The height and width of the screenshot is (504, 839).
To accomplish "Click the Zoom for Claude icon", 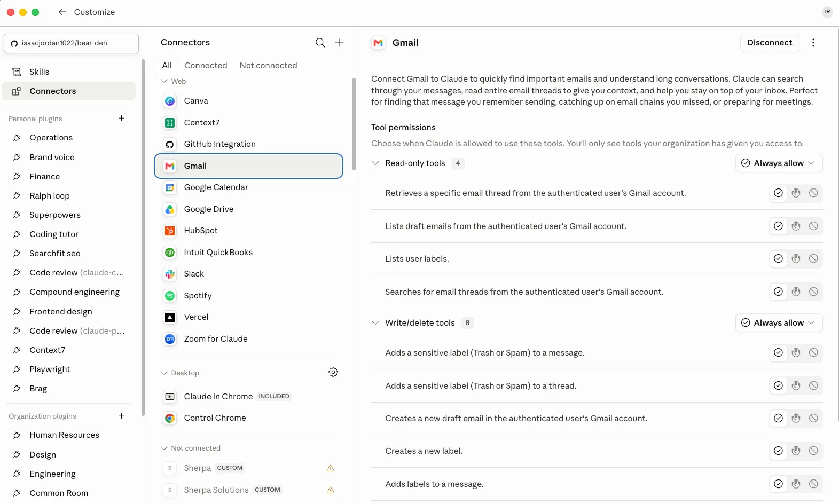I will 170,339.
